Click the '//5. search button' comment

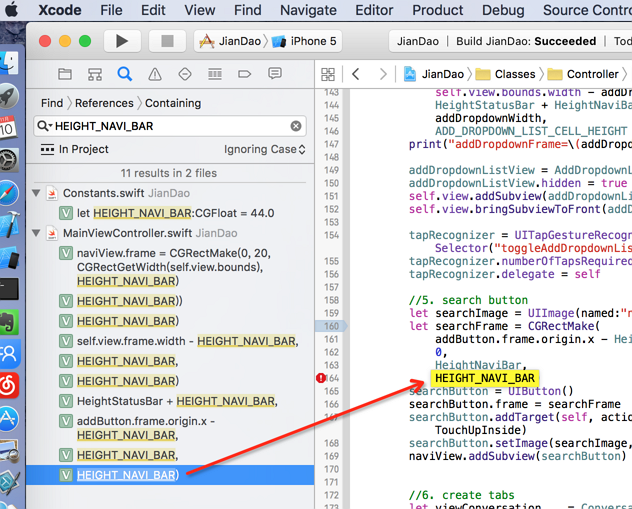[468, 300]
